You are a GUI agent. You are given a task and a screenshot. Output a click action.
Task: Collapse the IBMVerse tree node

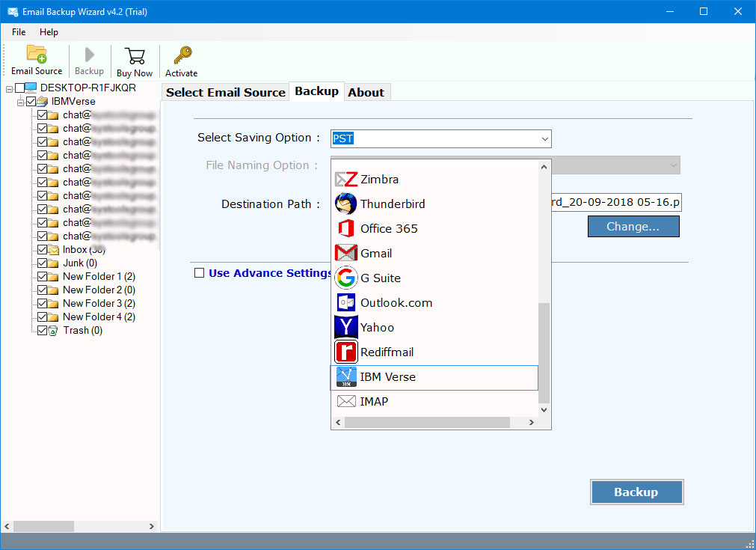pos(20,103)
